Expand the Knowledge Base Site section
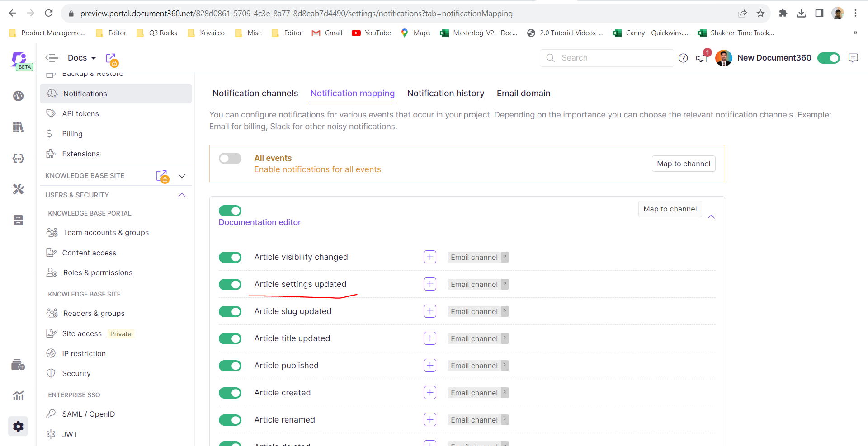 click(182, 176)
